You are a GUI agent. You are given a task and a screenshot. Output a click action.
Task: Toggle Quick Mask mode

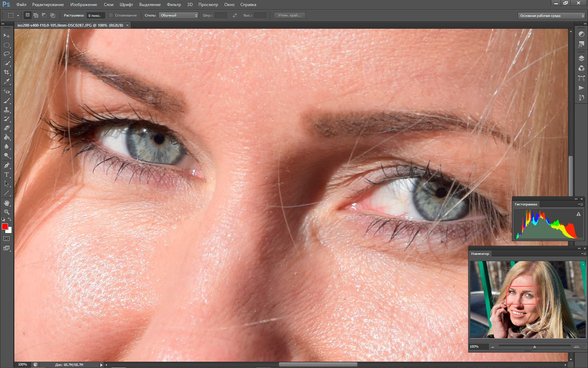(7, 239)
